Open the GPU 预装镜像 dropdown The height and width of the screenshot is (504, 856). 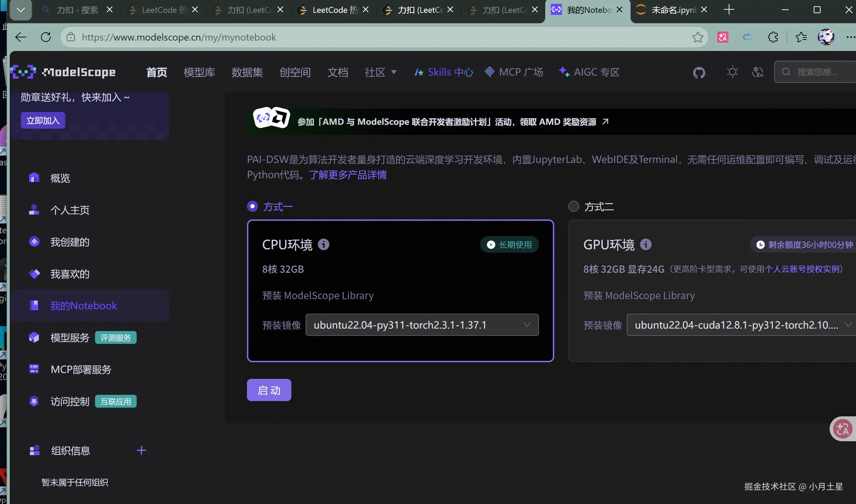pyautogui.click(x=741, y=325)
